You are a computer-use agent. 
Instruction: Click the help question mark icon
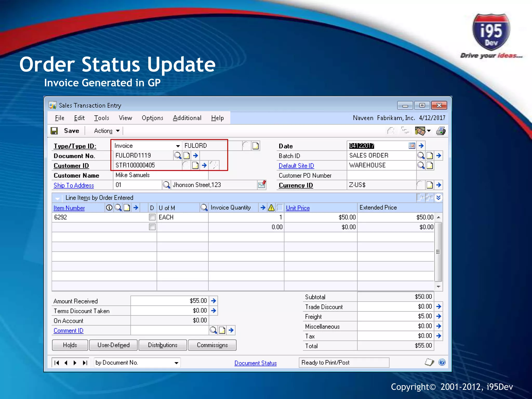[x=442, y=362]
